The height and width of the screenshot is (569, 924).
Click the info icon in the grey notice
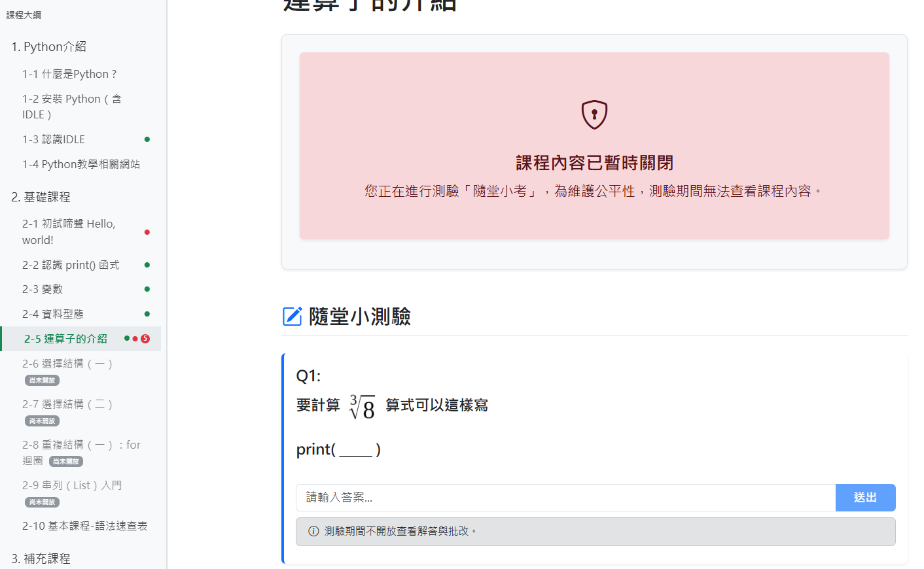(x=313, y=531)
